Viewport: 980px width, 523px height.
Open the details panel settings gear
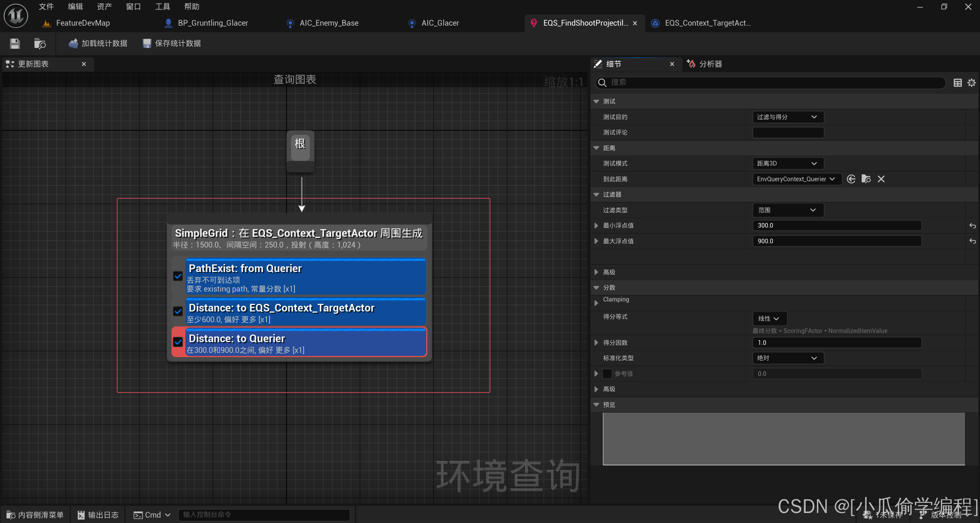972,83
